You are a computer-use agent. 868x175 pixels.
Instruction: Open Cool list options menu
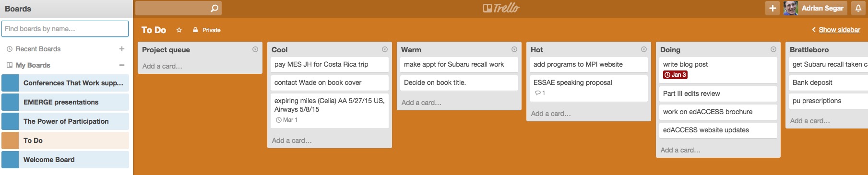click(385, 49)
